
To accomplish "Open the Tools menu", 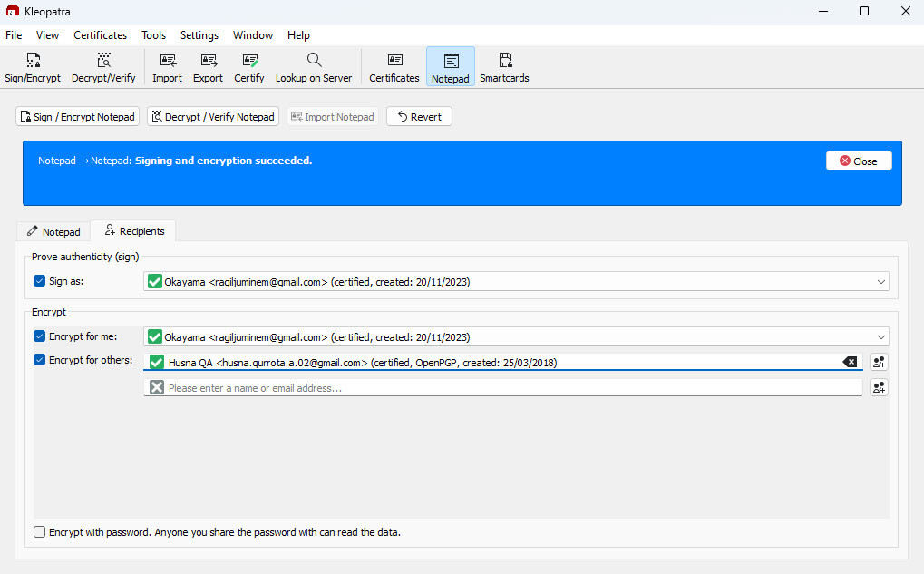I will (154, 35).
